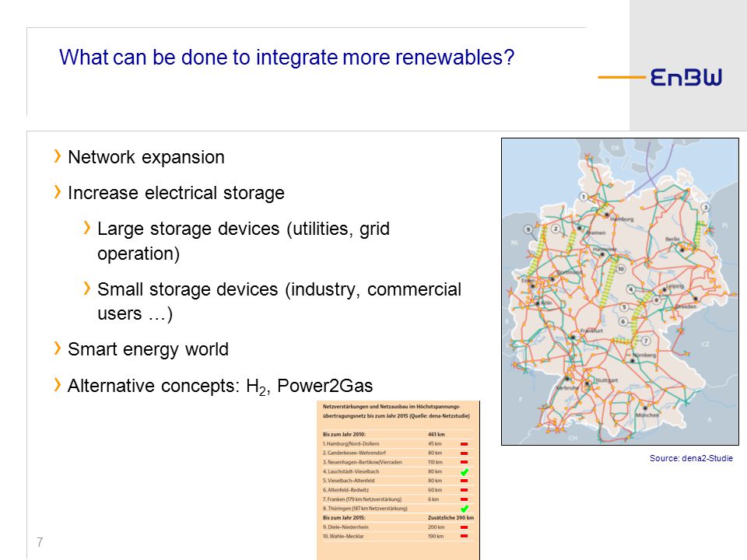Click the Leipzig label on the map
Screen dimensions: 747x560
coord(675,286)
